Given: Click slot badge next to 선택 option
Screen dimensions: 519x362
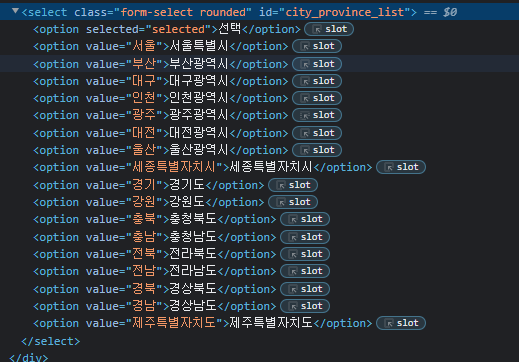Looking at the screenshot, I should 329,29.
